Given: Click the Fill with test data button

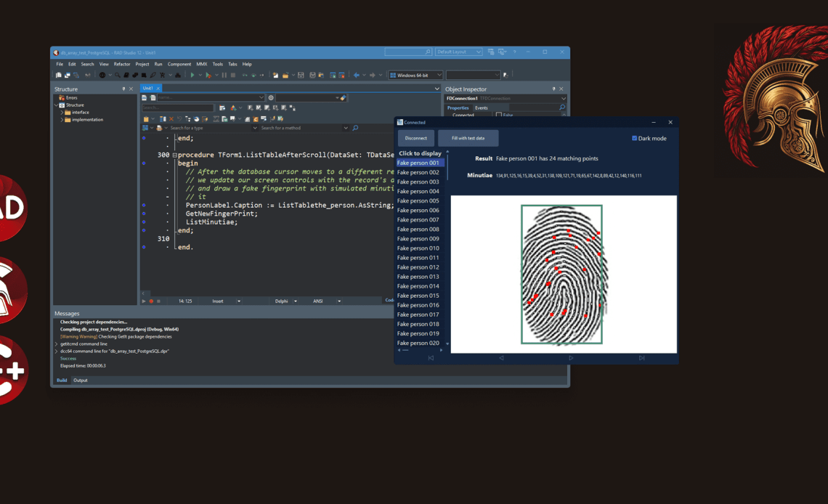Looking at the screenshot, I should 468,138.
